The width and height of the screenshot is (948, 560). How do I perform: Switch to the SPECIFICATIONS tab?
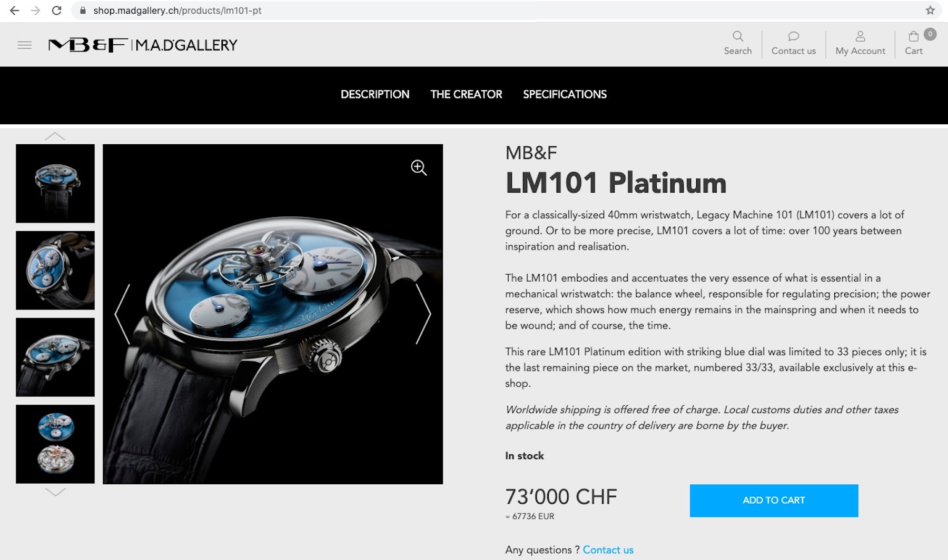(x=565, y=94)
